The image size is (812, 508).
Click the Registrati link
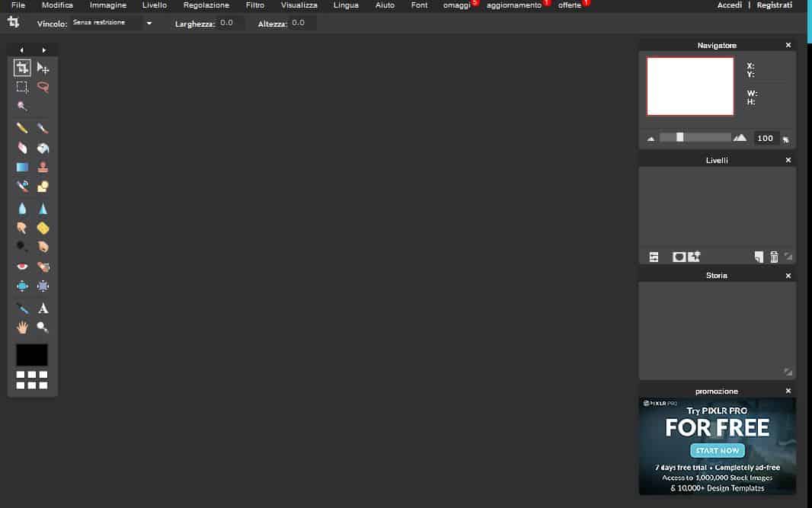775,5
